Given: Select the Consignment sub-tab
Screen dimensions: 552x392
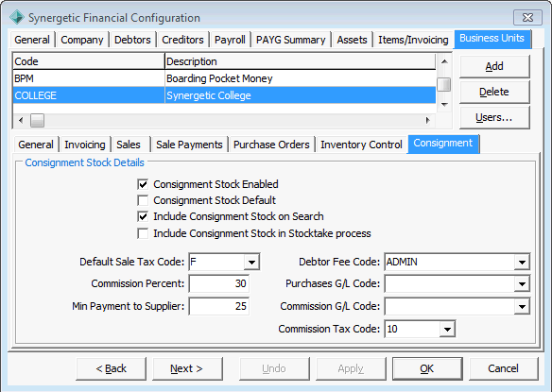Looking at the screenshot, I should [x=443, y=144].
